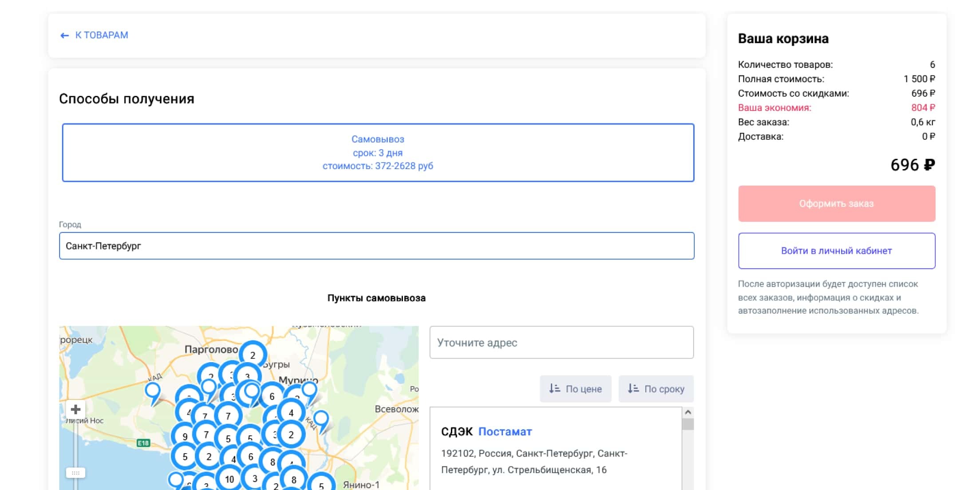Click the Доставка 0 ₽ value

(x=929, y=136)
